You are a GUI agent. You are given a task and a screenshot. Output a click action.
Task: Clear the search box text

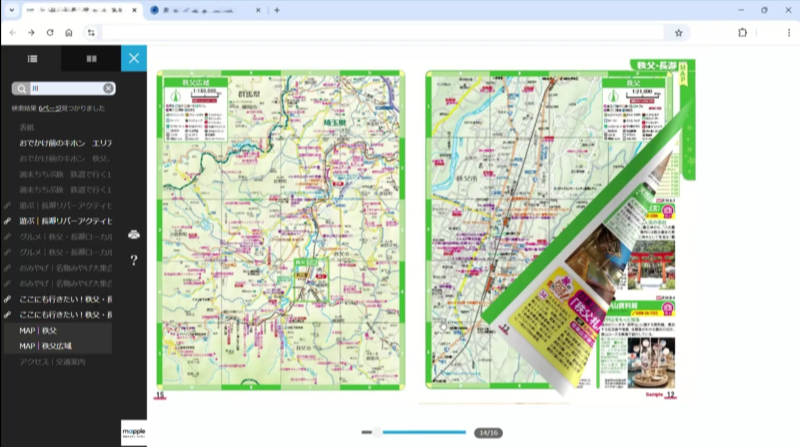[x=108, y=88]
